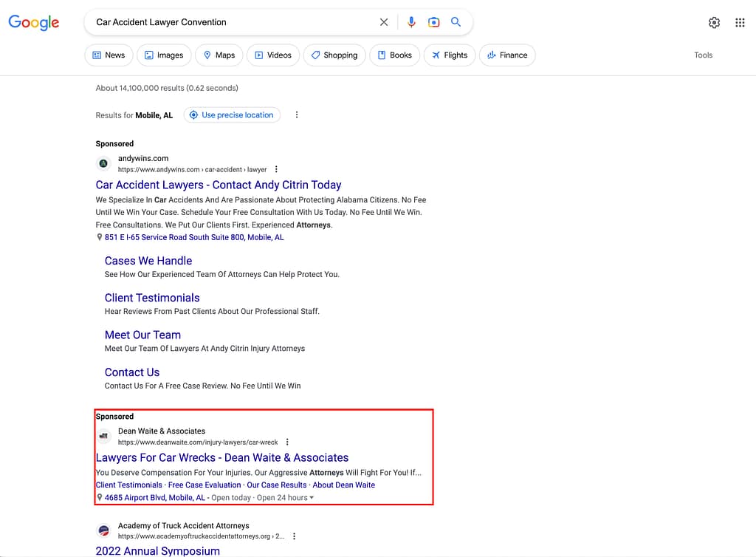Switch to the Maps tab

click(x=219, y=55)
